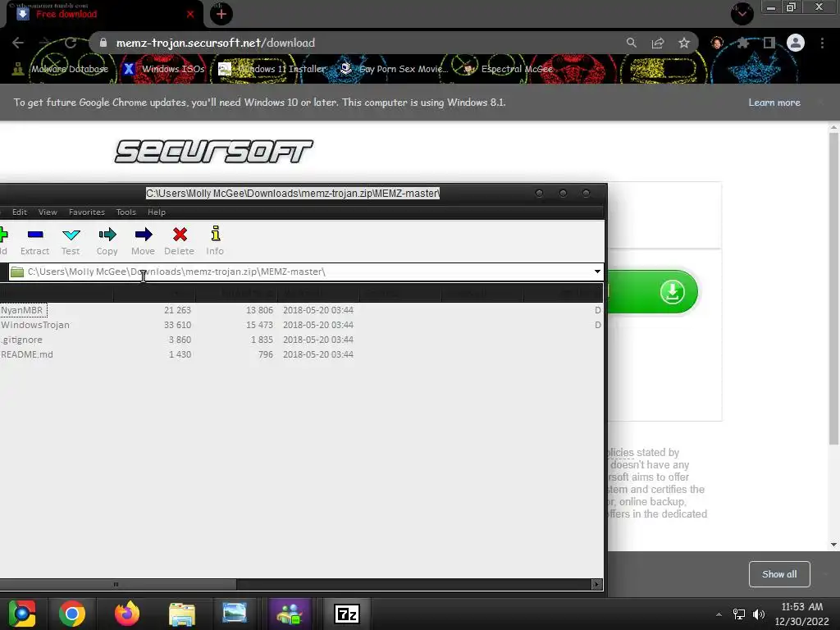Open the Chrome extensions puzzle icon
Viewport: 840px width, 630px height.
pos(742,43)
